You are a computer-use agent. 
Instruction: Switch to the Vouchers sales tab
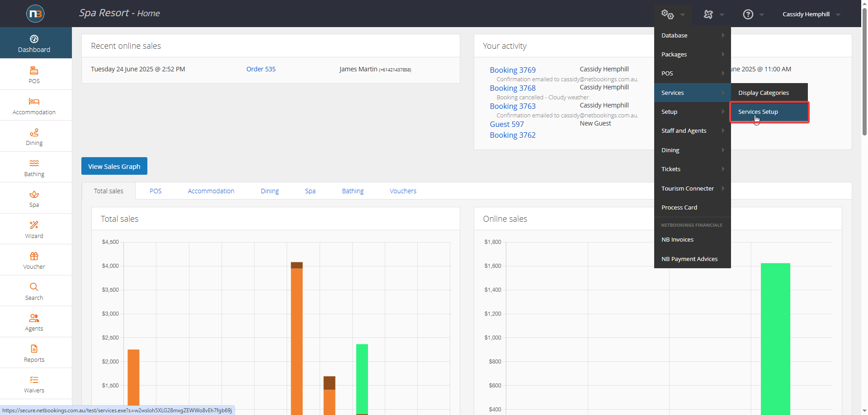click(403, 191)
